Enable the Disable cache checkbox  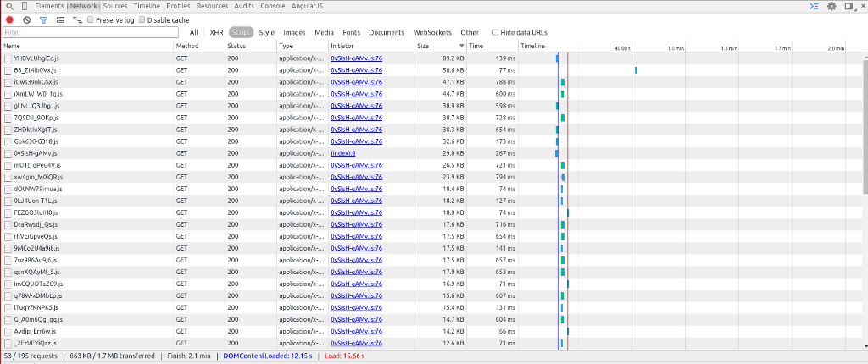[142, 20]
